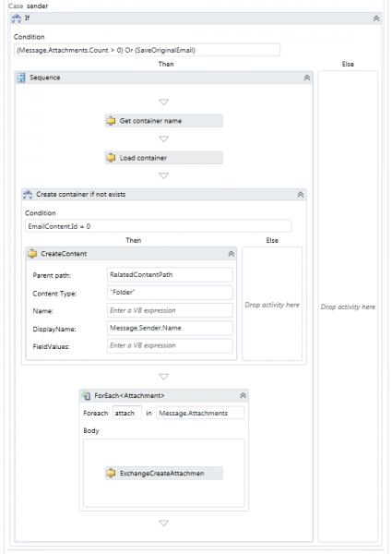Click the Foreach 'attach' variable field
The height and width of the screenshot is (554, 392).
(x=127, y=413)
